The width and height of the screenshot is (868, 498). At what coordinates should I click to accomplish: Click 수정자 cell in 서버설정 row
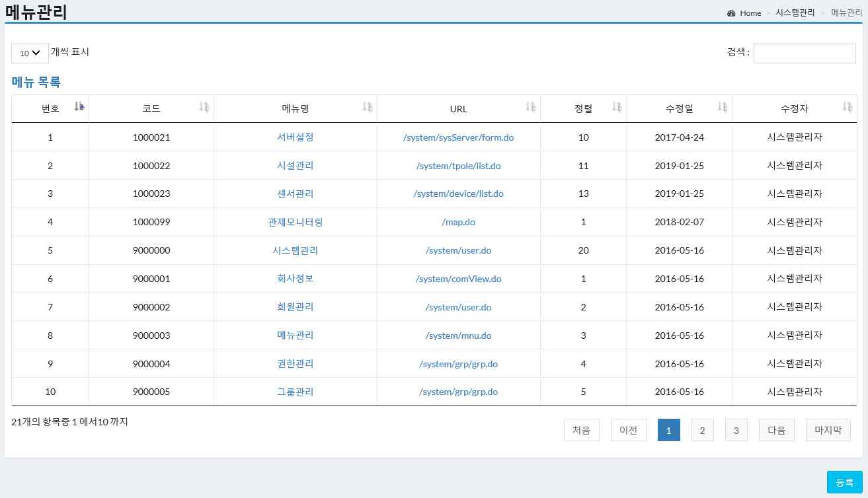[795, 137]
